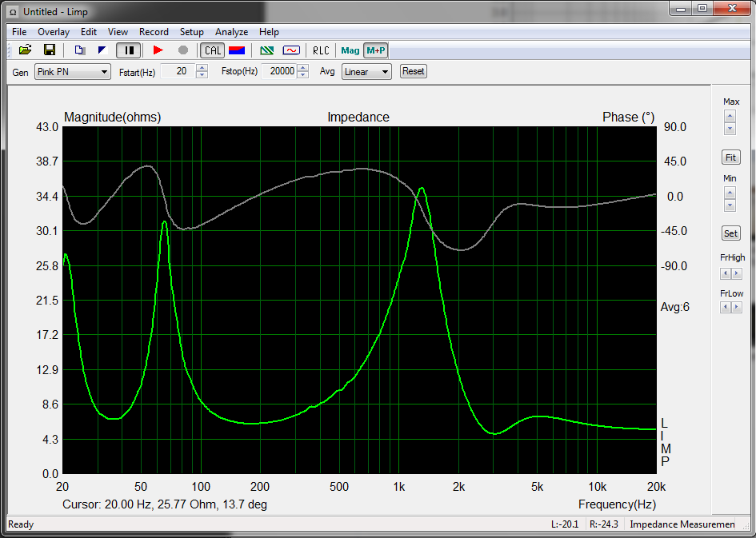Image resolution: width=756 pixels, height=538 pixels.
Task: Click the Fit button
Action: 730,157
